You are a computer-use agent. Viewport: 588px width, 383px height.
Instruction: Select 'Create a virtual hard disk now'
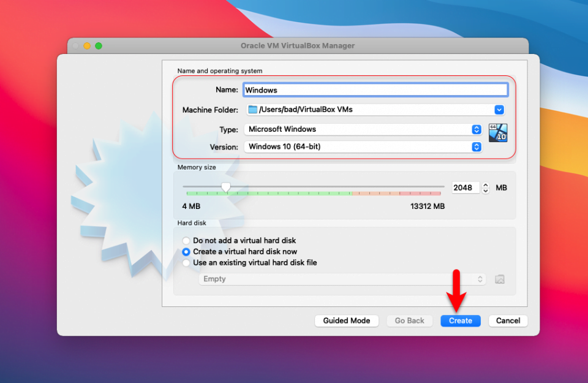click(x=186, y=251)
